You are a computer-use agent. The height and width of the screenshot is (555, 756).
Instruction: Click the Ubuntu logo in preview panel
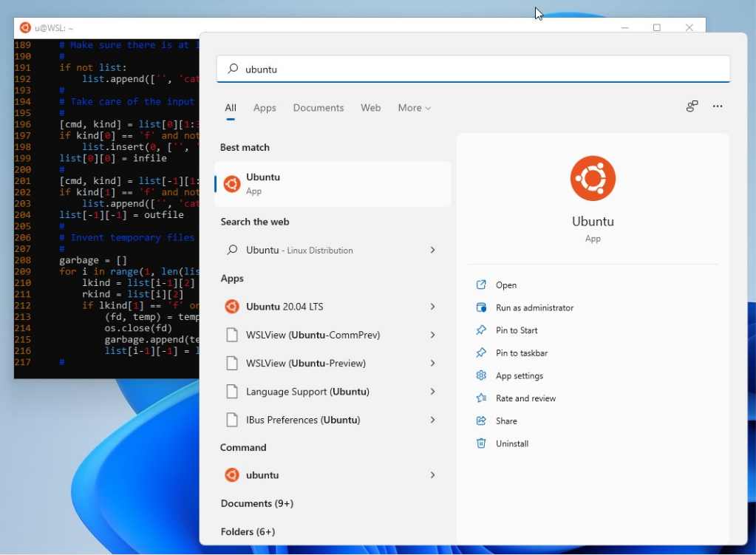coord(592,177)
